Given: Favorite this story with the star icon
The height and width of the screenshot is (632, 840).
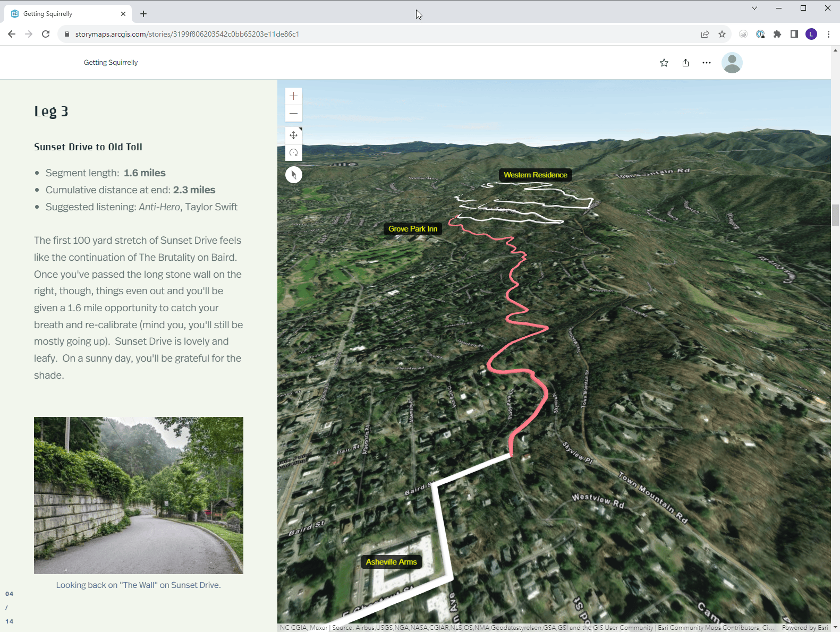Looking at the screenshot, I should tap(664, 63).
